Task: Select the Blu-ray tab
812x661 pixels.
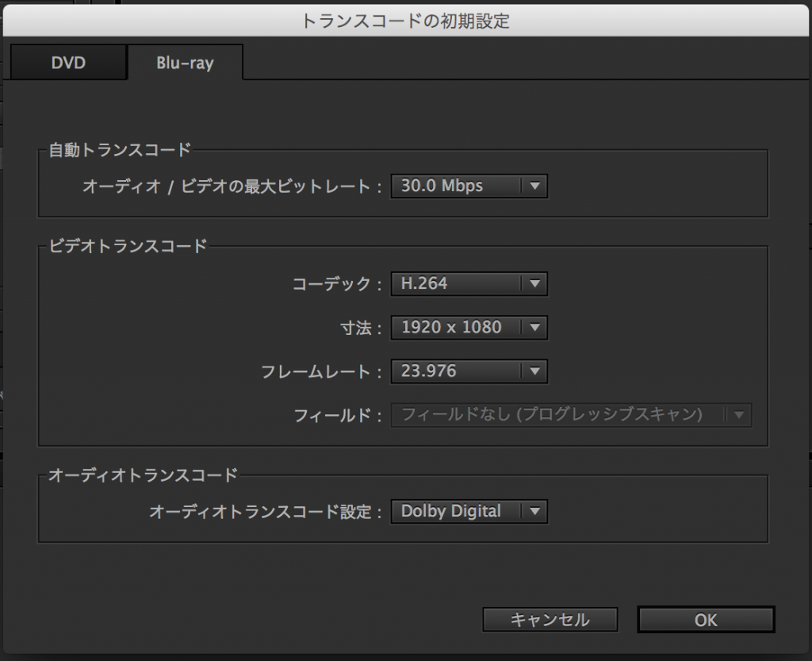Action: (x=185, y=63)
